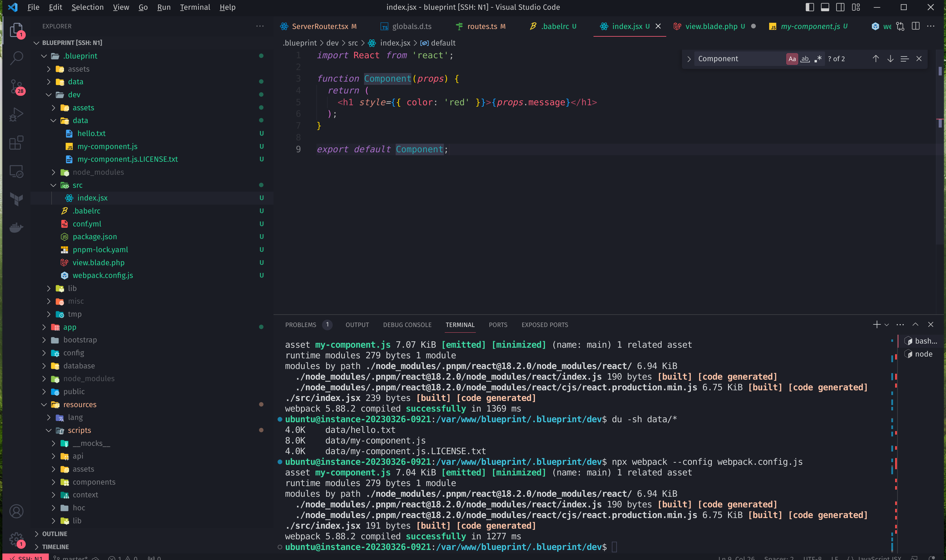Open package.json in Explorer
The height and width of the screenshot is (560, 946).
(x=95, y=237)
